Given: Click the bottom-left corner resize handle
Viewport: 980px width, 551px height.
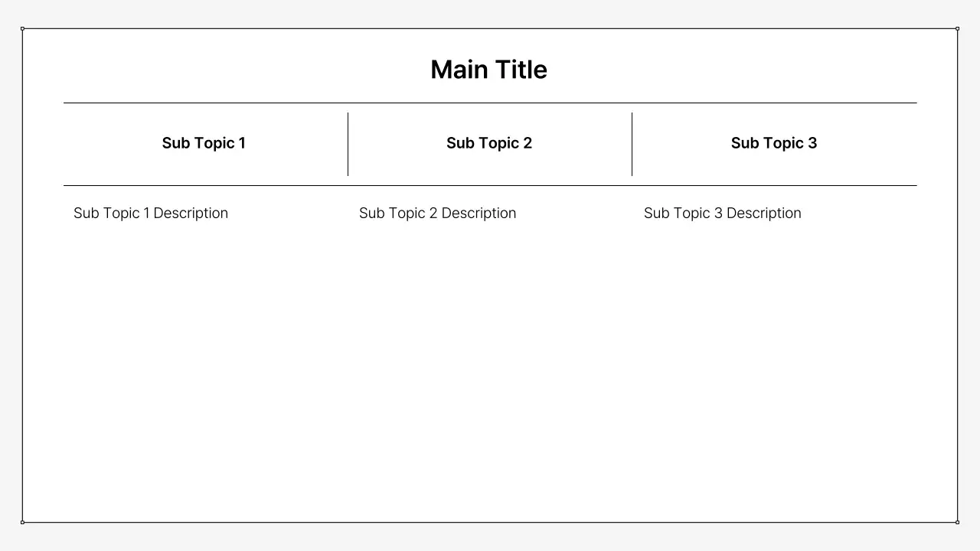Looking at the screenshot, I should coord(22,522).
